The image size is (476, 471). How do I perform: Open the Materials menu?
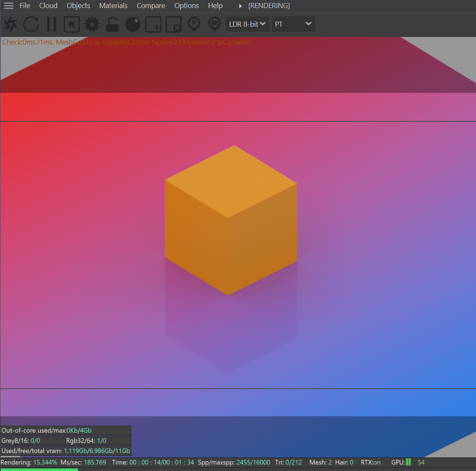tap(113, 6)
